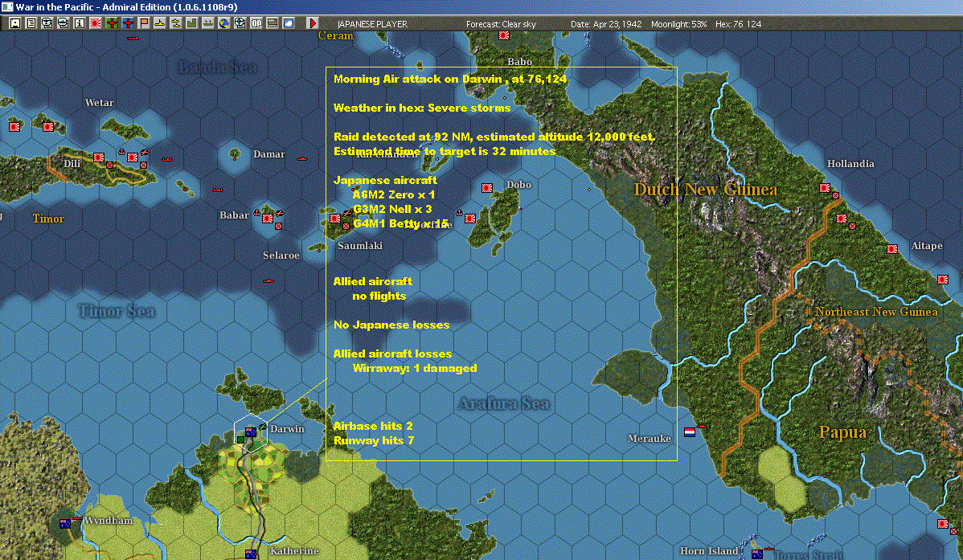The width and height of the screenshot is (963, 560).
Task: Click the Darwin city label
Action: pos(287,428)
